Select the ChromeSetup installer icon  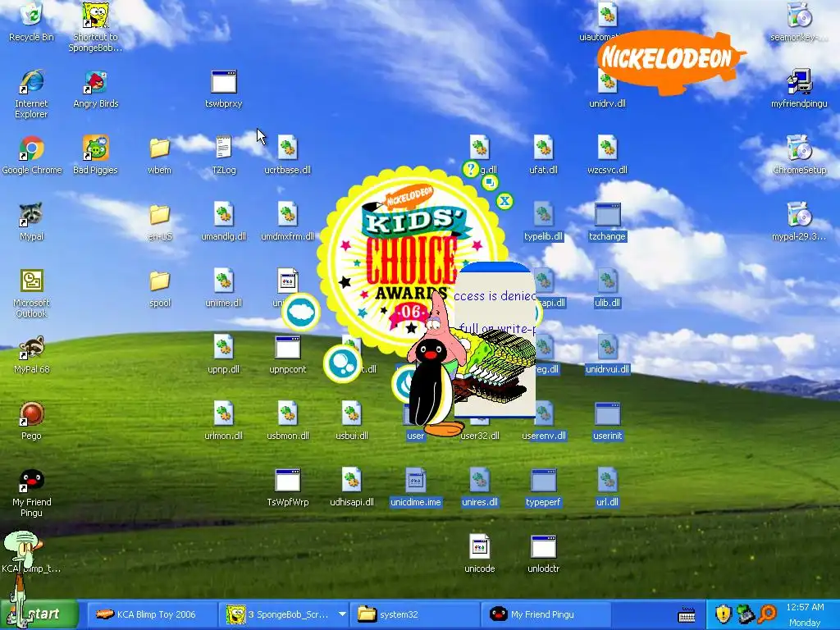[x=799, y=155]
